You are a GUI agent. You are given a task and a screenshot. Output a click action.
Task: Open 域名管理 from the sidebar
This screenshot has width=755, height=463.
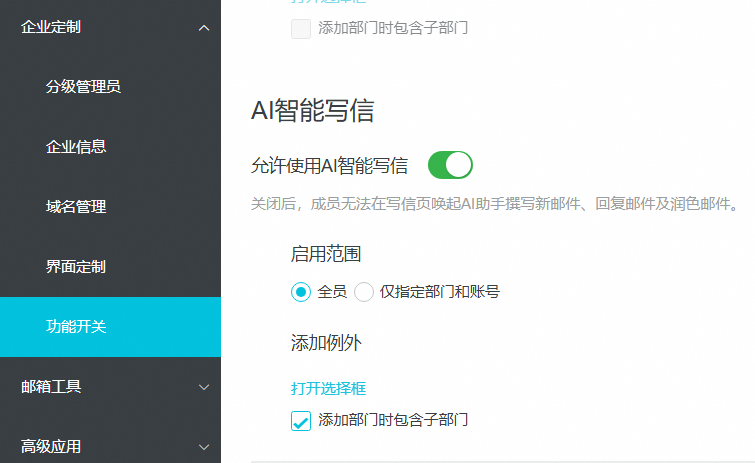[x=76, y=207]
